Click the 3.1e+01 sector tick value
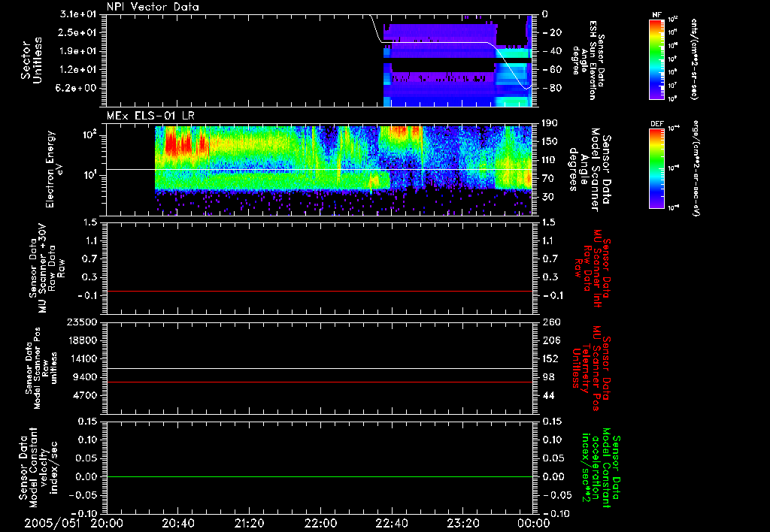 pos(77,14)
